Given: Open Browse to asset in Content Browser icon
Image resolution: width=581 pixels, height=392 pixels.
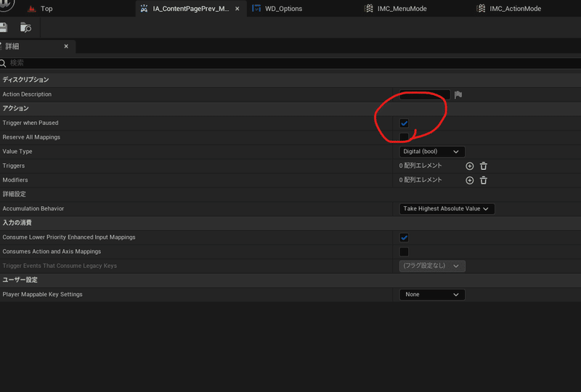Looking at the screenshot, I should (x=25, y=28).
